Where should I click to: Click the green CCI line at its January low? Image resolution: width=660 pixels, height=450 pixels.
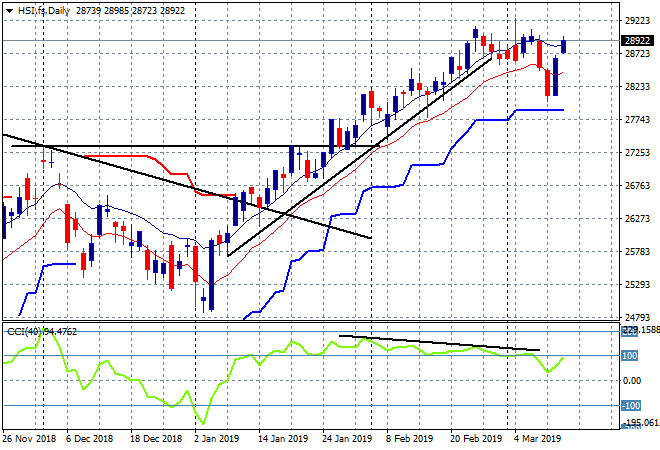(x=203, y=423)
